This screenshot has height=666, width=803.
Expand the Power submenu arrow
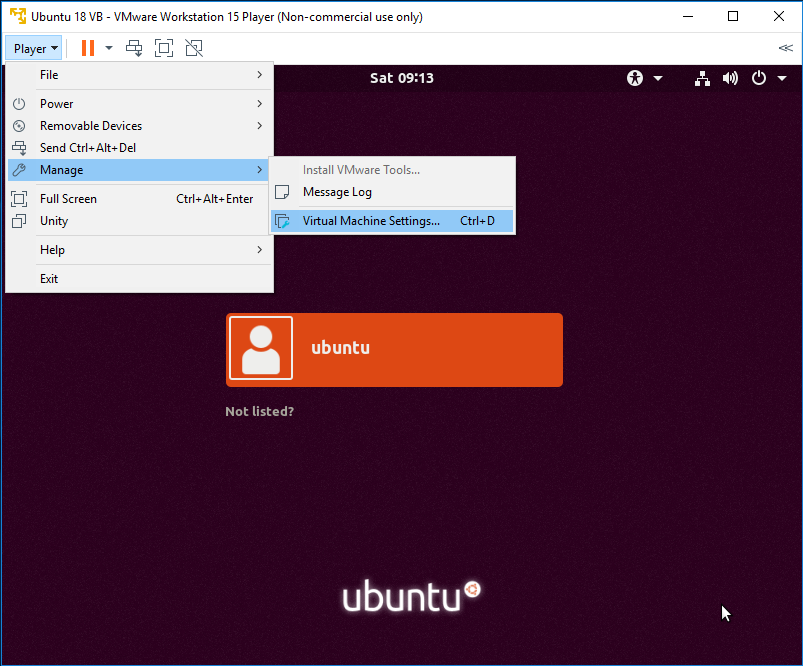tap(260, 103)
